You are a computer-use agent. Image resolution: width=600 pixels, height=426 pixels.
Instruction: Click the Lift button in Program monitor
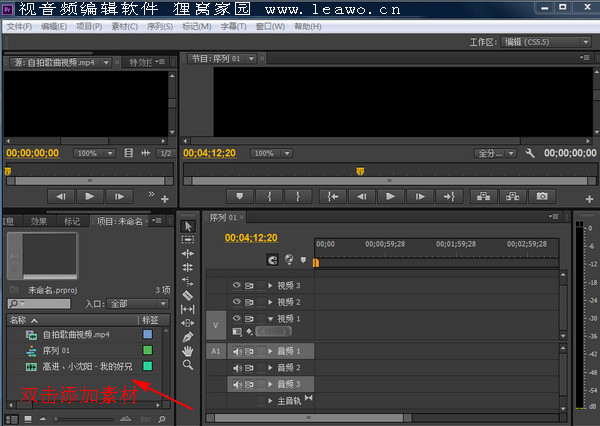point(483,196)
